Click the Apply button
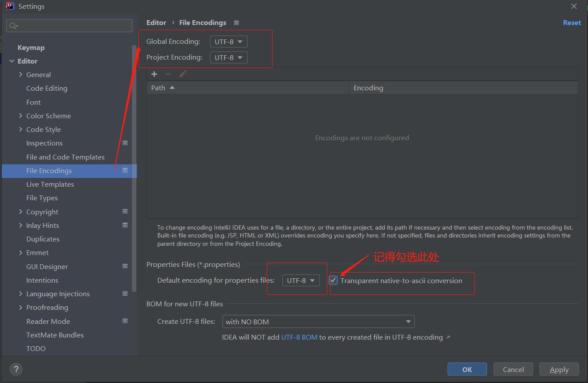The image size is (588, 383). [559, 369]
